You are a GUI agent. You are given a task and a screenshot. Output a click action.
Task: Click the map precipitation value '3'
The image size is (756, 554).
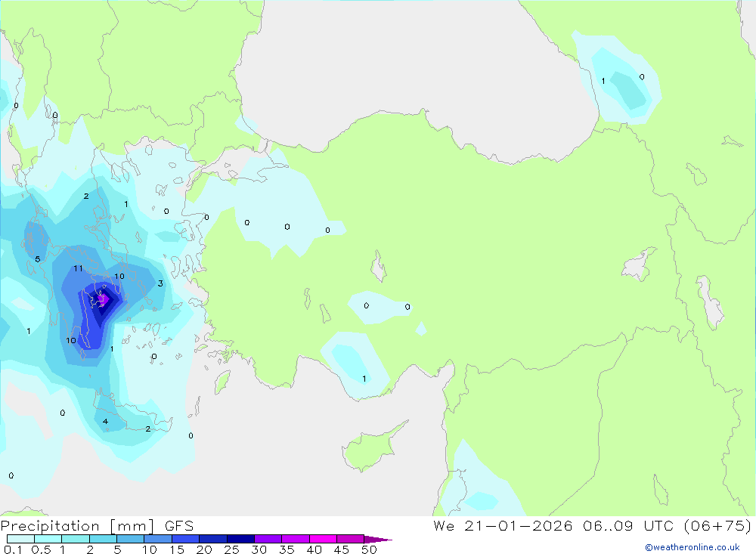click(x=160, y=283)
